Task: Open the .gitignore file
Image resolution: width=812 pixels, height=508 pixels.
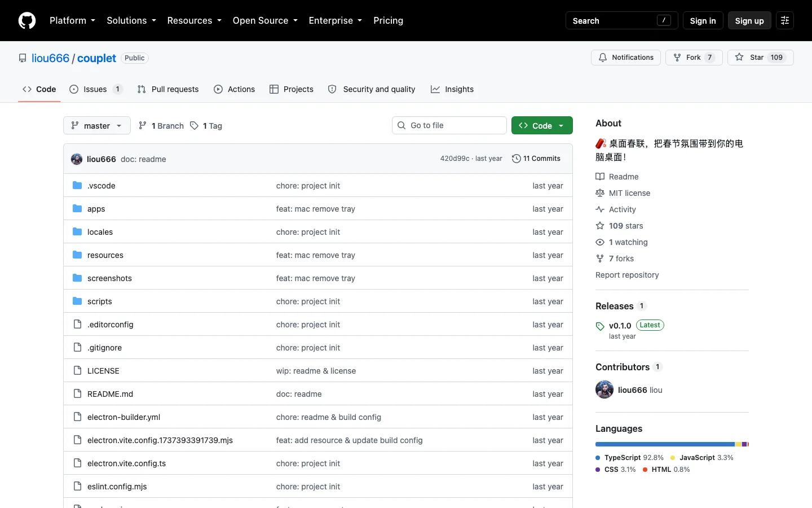Action: coord(104,348)
